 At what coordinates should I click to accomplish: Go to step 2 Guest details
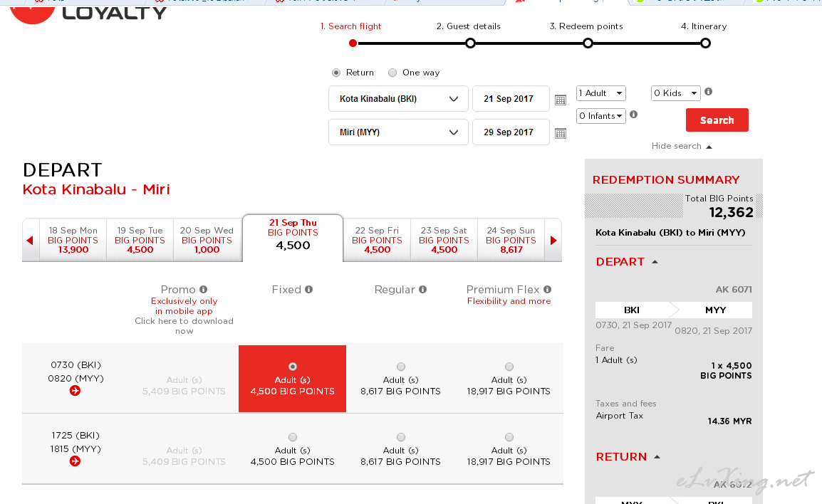468,26
